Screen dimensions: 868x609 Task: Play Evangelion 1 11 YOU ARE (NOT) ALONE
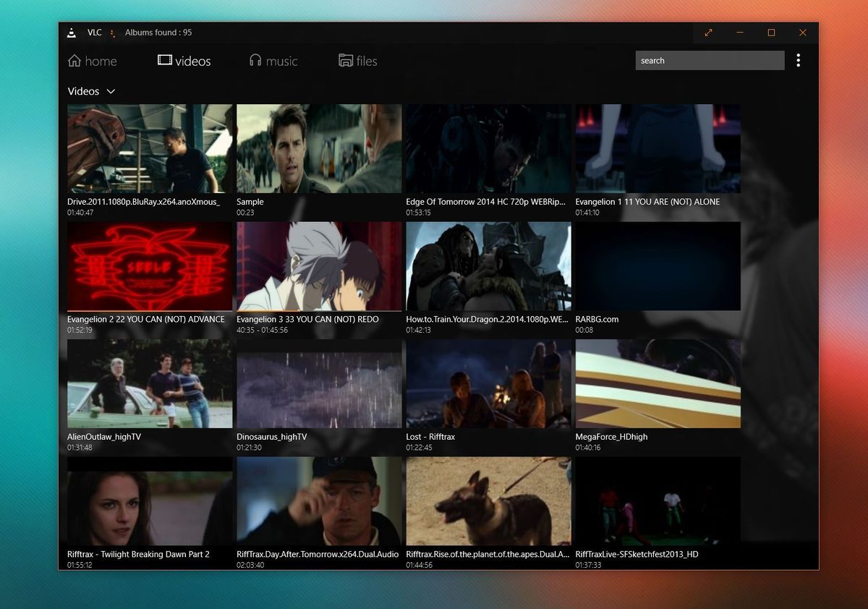click(x=657, y=148)
